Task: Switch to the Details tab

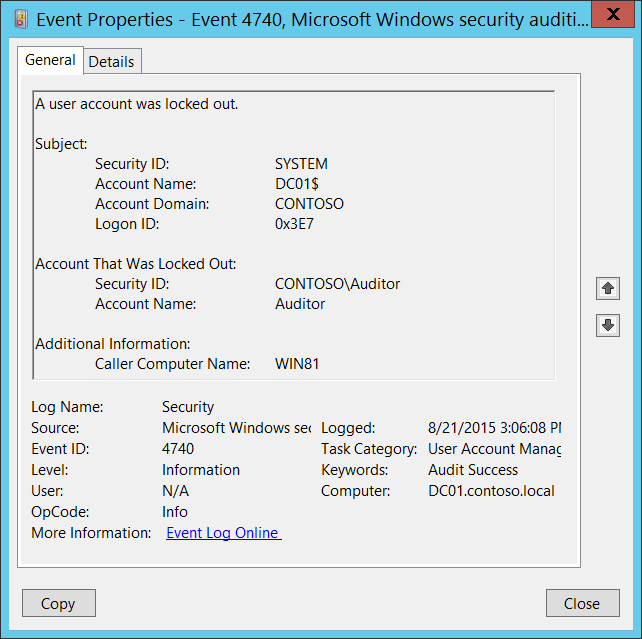Action: 111,61
